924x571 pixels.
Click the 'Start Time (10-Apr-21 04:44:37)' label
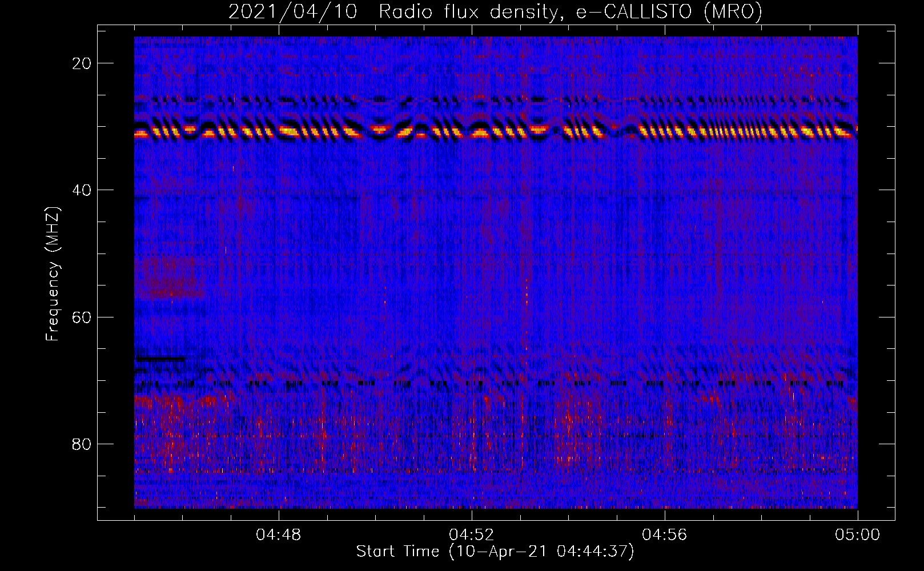tap(495, 552)
